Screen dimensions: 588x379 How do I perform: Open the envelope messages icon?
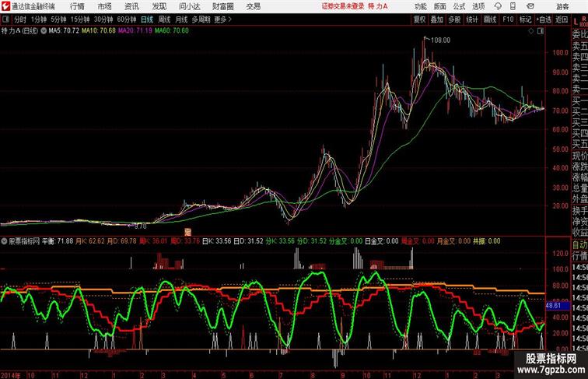point(530,6)
